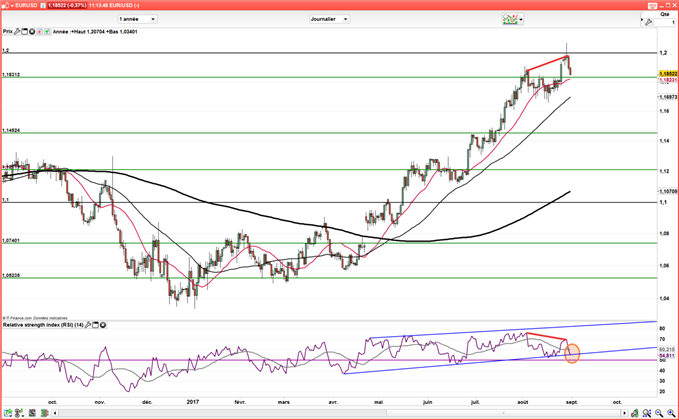
Task: Click the horizontal zoom icon at bottom right
Action: click(x=647, y=413)
